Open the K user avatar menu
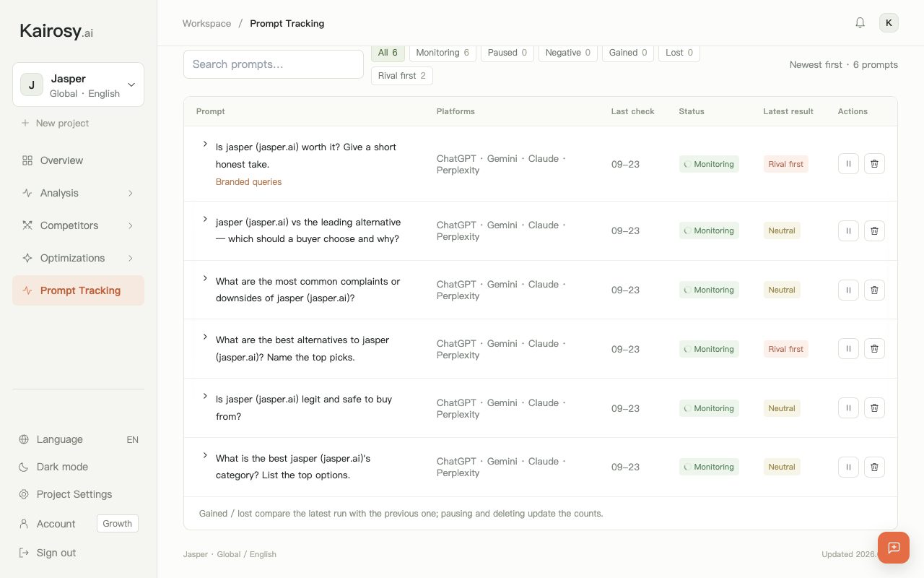The height and width of the screenshot is (578, 924). 889,23
